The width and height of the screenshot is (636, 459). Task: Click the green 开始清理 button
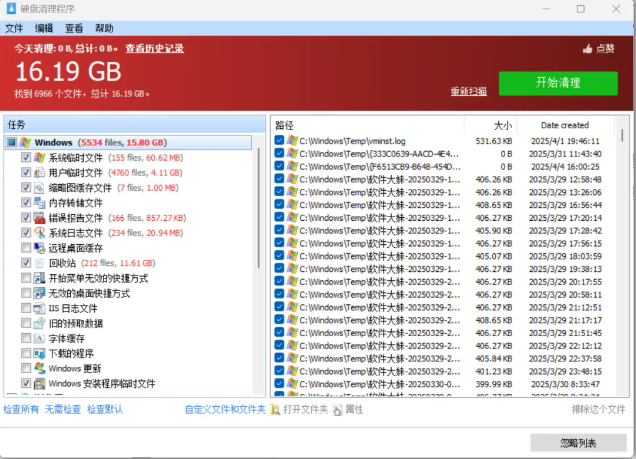point(558,84)
